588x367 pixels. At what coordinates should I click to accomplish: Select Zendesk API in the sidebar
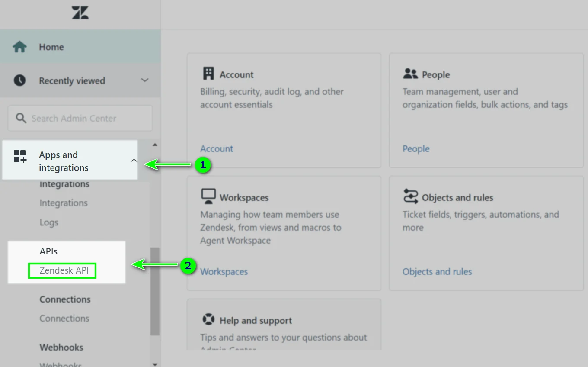[62, 270]
